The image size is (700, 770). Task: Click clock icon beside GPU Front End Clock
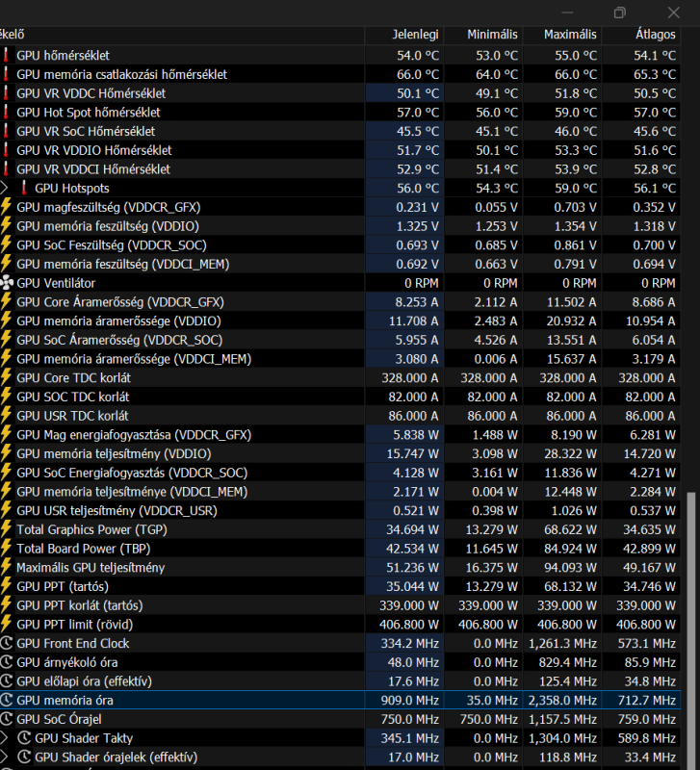(6, 643)
